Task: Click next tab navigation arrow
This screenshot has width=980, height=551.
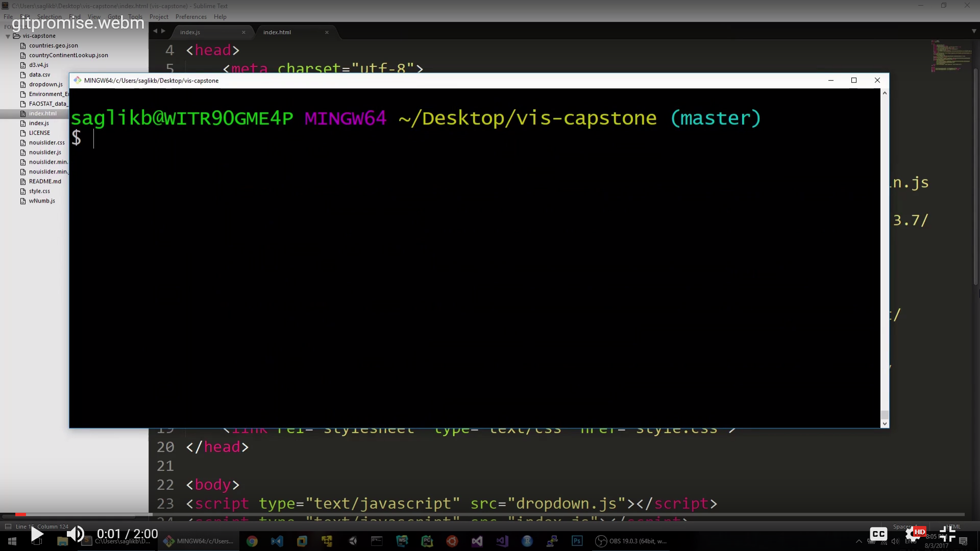Action: (163, 31)
